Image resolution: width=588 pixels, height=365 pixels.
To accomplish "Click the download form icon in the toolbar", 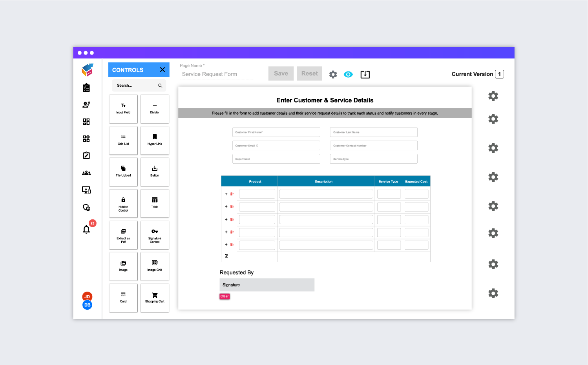I will [365, 74].
